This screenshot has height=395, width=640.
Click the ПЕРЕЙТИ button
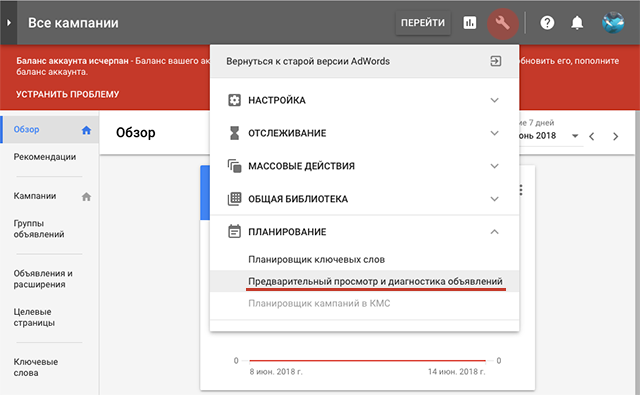tap(423, 23)
